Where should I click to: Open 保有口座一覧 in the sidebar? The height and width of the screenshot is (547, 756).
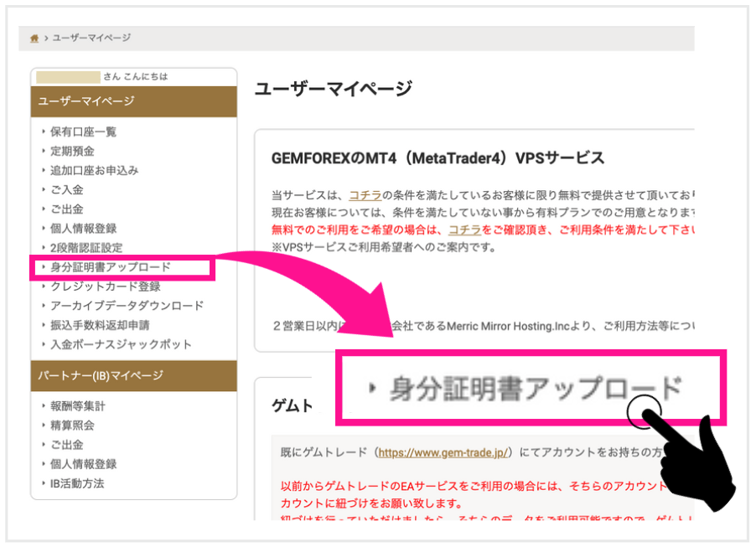click(x=84, y=132)
